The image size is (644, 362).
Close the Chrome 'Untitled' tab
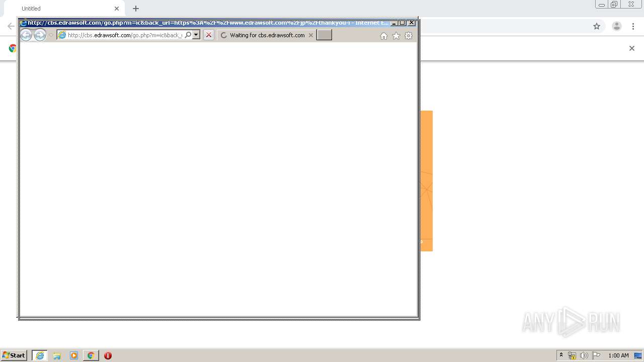pyautogui.click(x=117, y=9)
